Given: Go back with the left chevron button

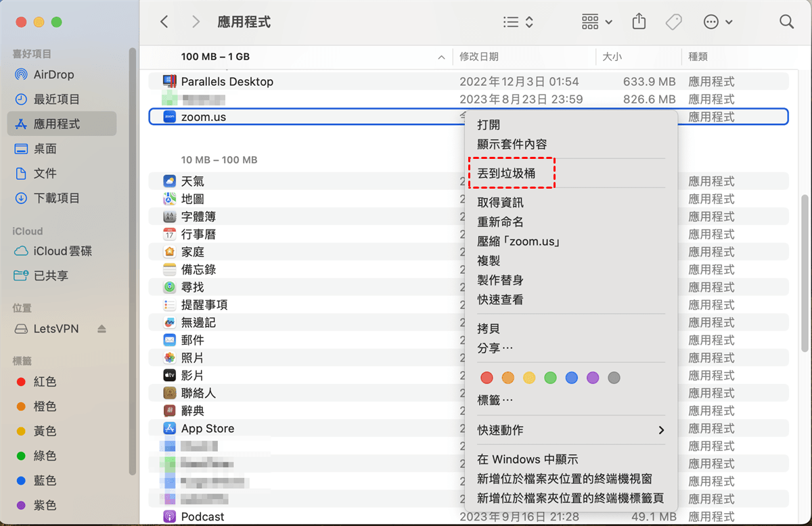Looking at the screenshot, I should point(164,22).
